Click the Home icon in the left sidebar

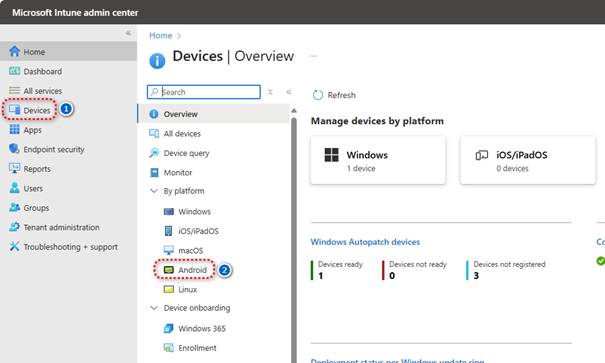click(14, 51)
